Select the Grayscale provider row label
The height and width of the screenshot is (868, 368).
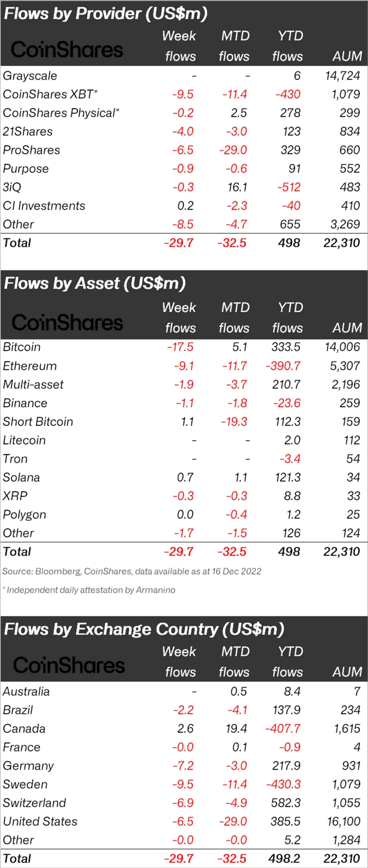click(30, 76)
